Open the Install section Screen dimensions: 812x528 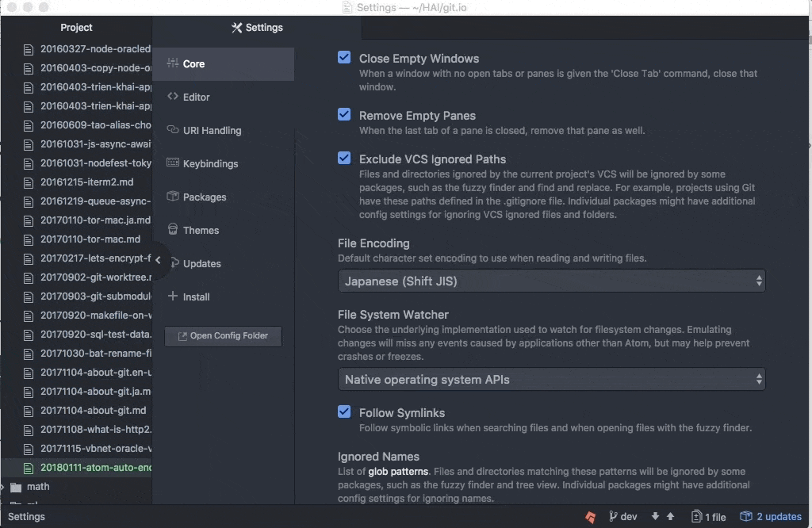tap(223, 297)
